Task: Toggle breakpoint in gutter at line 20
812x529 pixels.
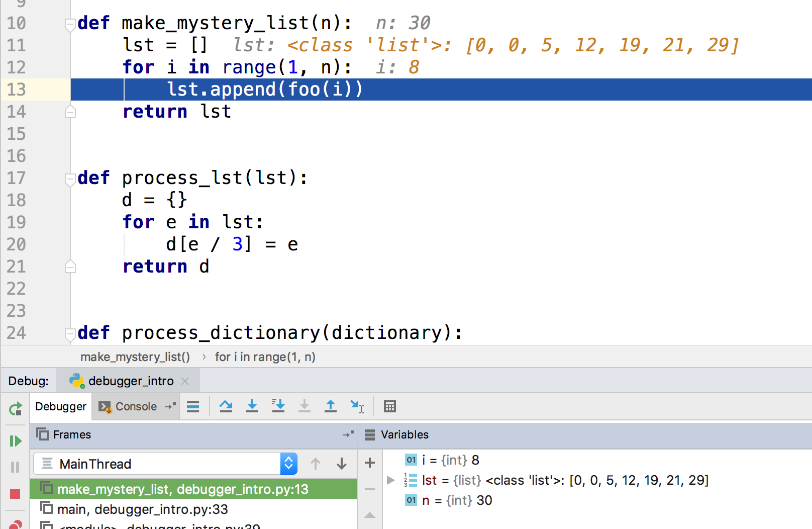Action: coord(48,244)
